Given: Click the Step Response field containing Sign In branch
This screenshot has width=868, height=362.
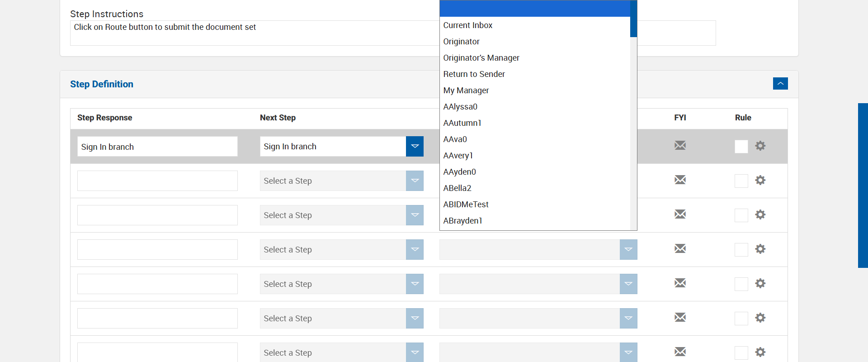Looking at the screenshot, I should (x=157, y=147).
